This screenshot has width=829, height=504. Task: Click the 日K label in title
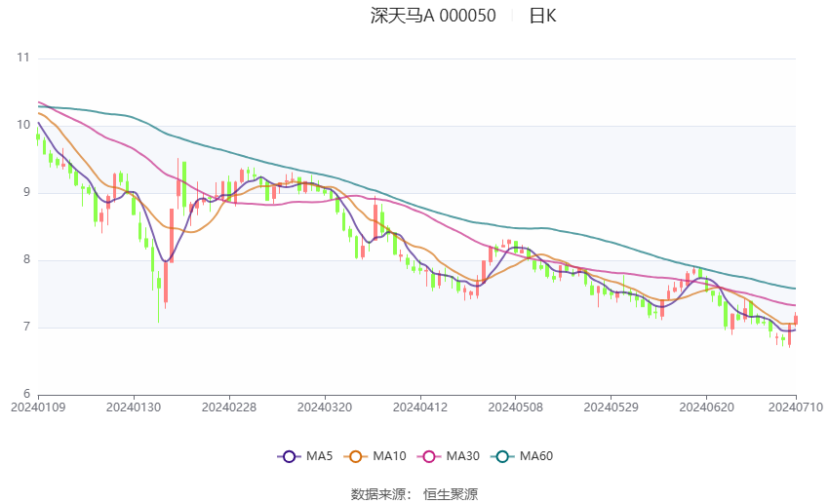[x=542, y=16]
